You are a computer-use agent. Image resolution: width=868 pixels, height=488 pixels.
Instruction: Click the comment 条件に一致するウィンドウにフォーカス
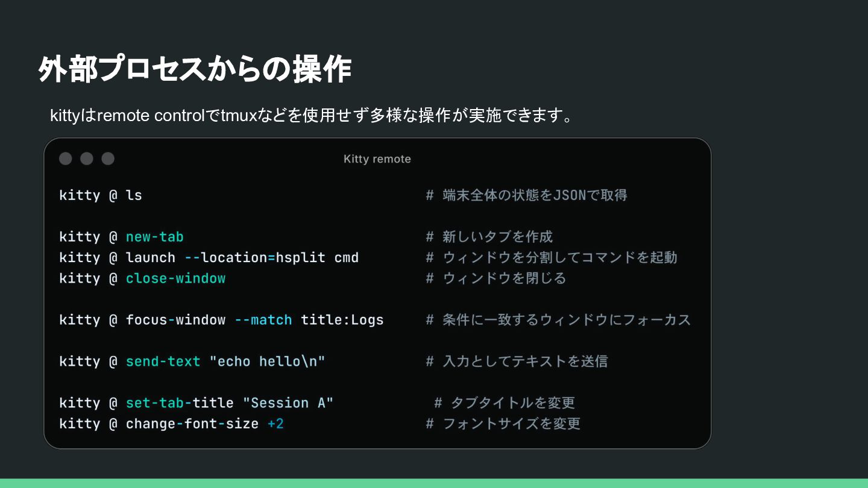tap(558, 320)
